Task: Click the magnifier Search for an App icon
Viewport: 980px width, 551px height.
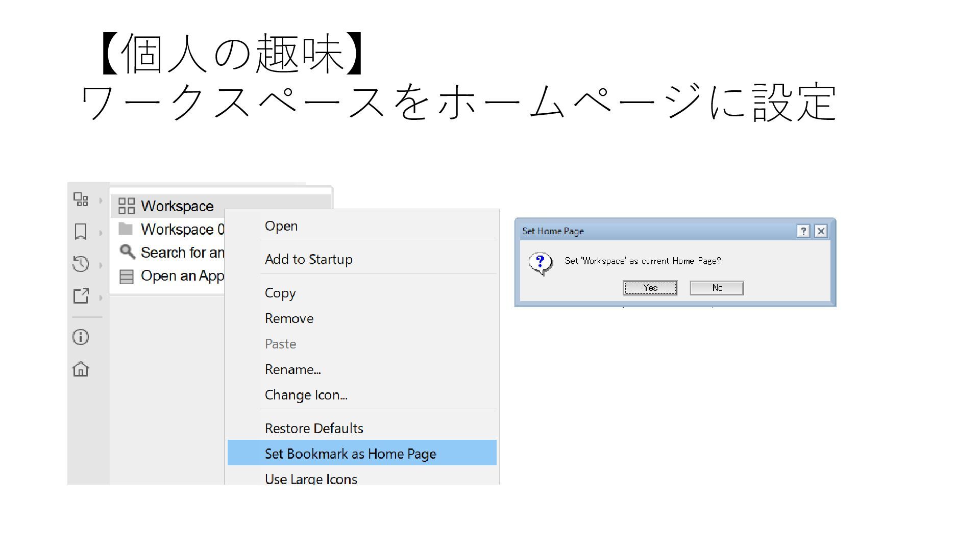Action: point(127,252)
